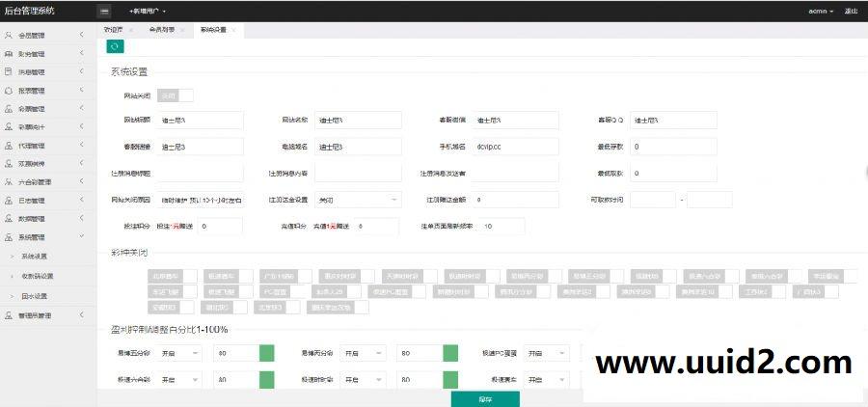Click the 最低取款 input field
Viewport: 868px width, 407px height.
click(673, 174)
